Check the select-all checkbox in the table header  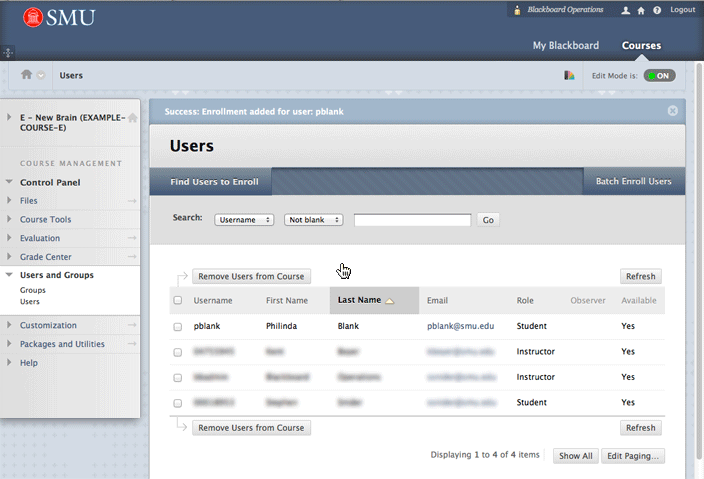click(x=178, y=300)
